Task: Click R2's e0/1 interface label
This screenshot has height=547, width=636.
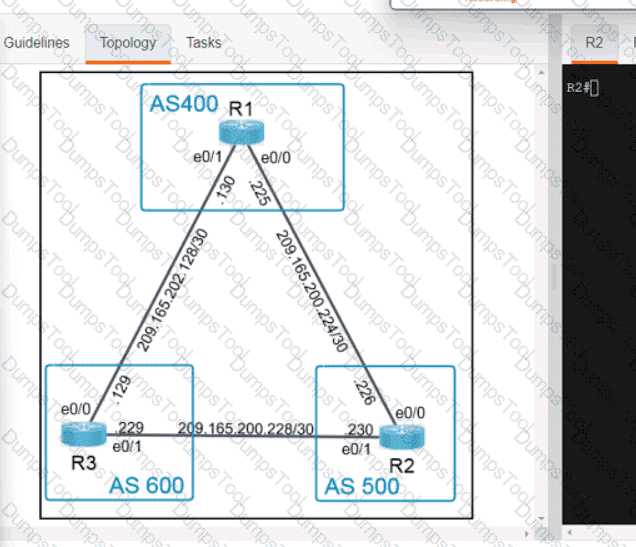Action: pos(355,449)
